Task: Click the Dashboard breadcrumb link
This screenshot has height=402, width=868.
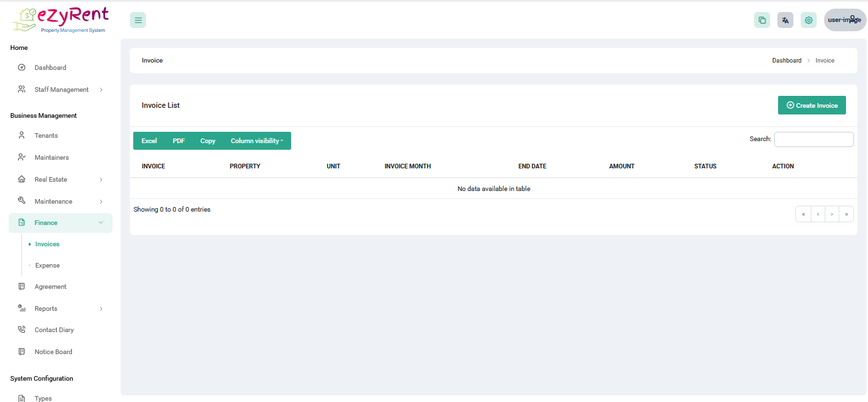Action: (x=787, y=61)
